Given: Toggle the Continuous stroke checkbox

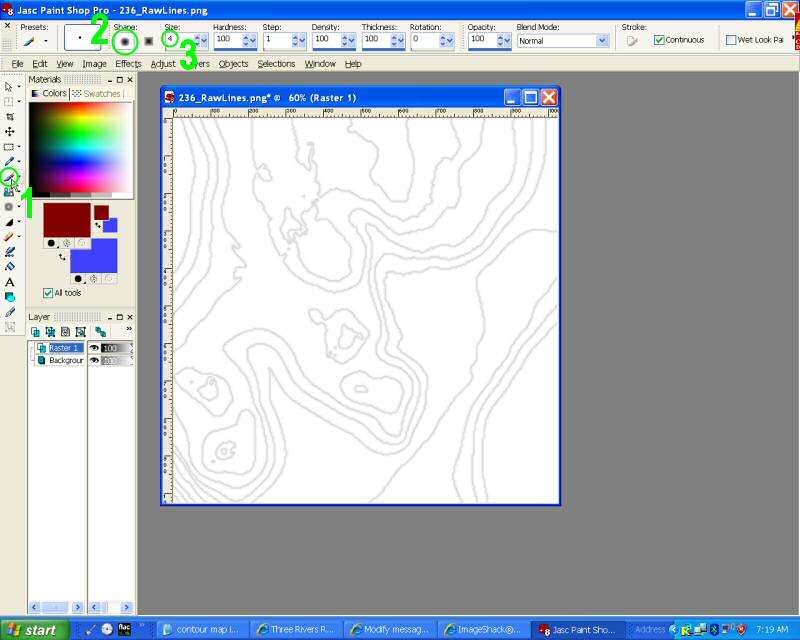Looking at the screenshot, I should click(x=659, y=40).
